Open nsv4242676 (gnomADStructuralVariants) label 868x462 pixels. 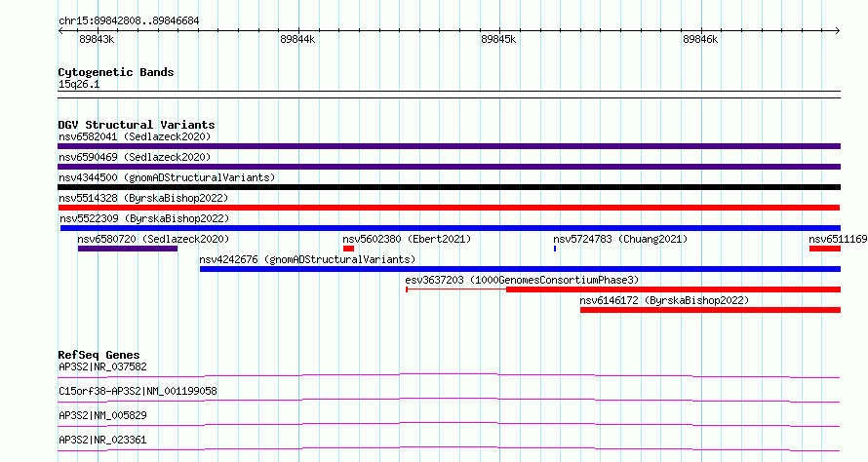[x=307, y=259]
